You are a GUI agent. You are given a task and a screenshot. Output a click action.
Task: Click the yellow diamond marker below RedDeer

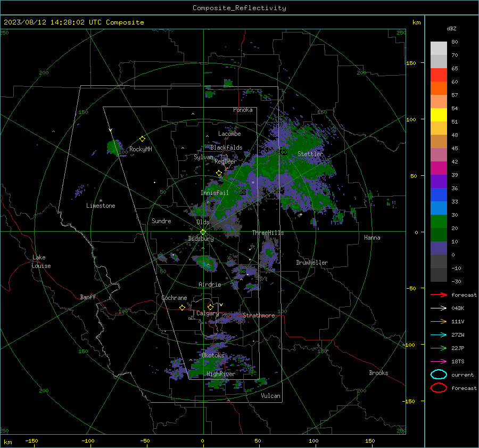(219, 173)
